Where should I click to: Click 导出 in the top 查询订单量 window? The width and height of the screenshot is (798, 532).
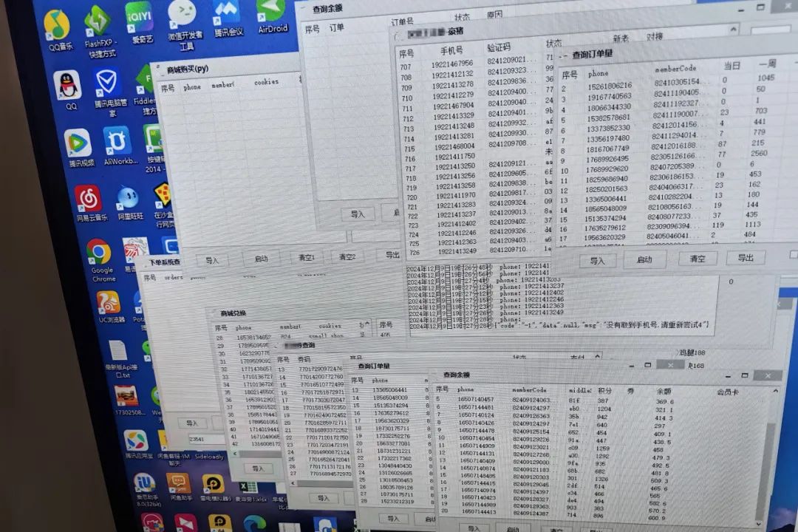[x=745, y=257]
